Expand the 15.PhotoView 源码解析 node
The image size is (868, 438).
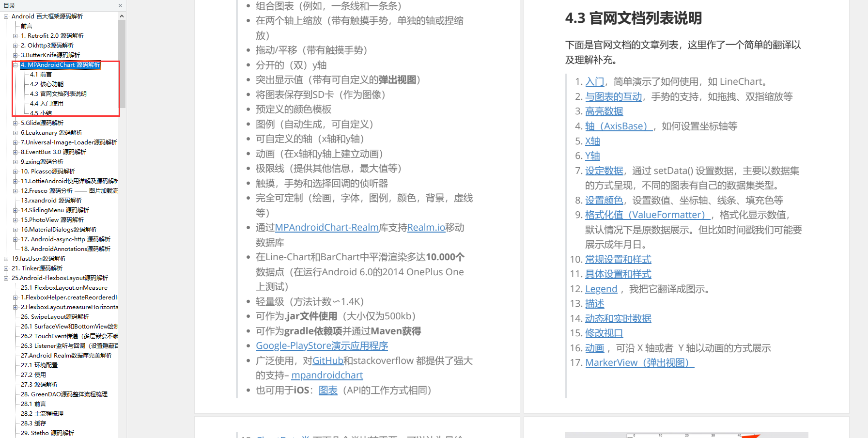(15, 220)
